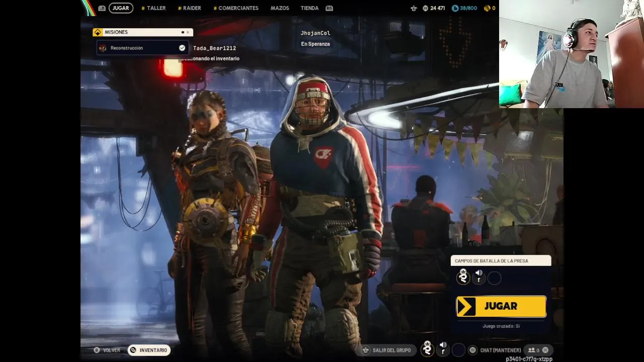Switch to the RAIDER tab
This screenshot has height=362, width=644.
point(192,8)
